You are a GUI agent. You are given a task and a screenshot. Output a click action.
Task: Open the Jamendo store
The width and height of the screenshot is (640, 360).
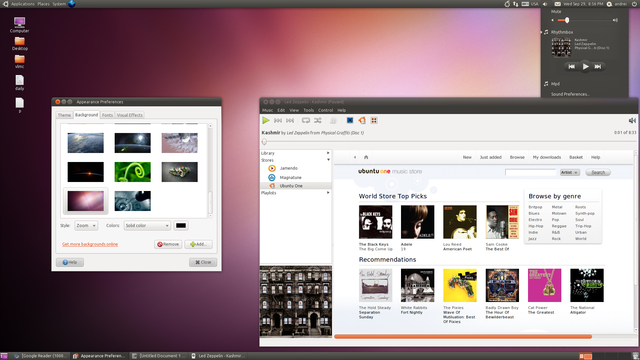(289, 168)
